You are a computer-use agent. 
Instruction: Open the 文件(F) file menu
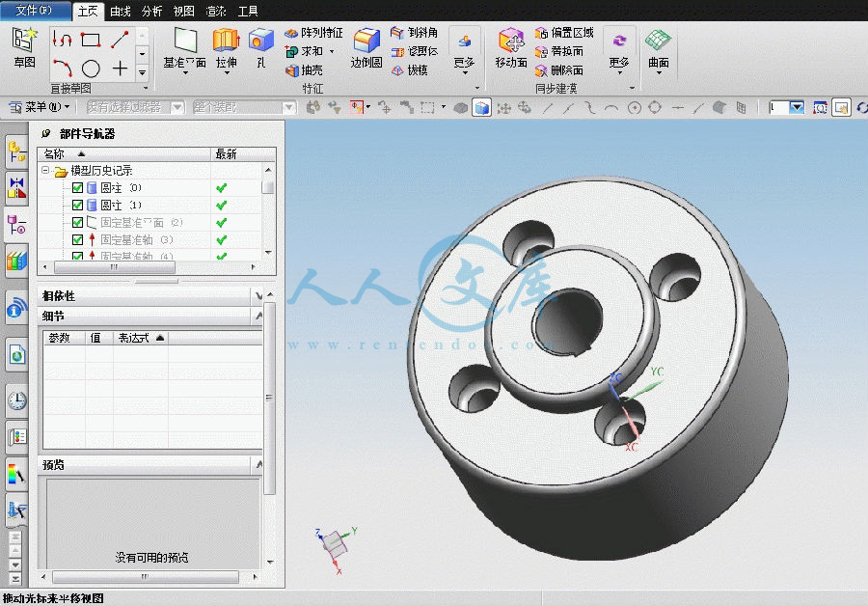click(x=35, y=11)
